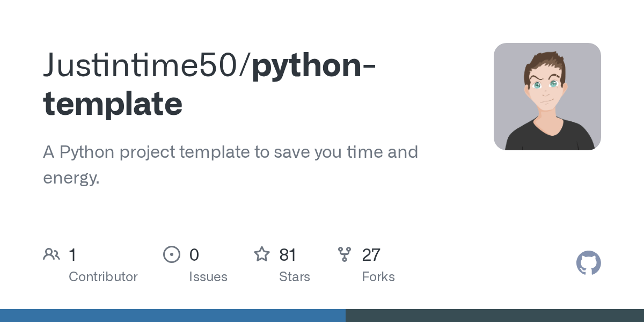Click the dark gray language bar segment
This screenshot has width=644, height=322.
494,316
